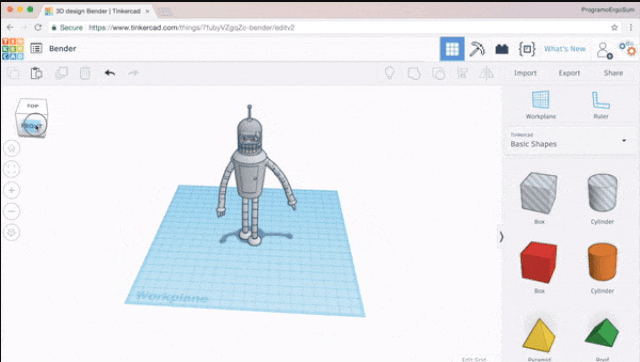Undo the last action
This screenshot has height=362, width=640.
[x=110, y=73]
